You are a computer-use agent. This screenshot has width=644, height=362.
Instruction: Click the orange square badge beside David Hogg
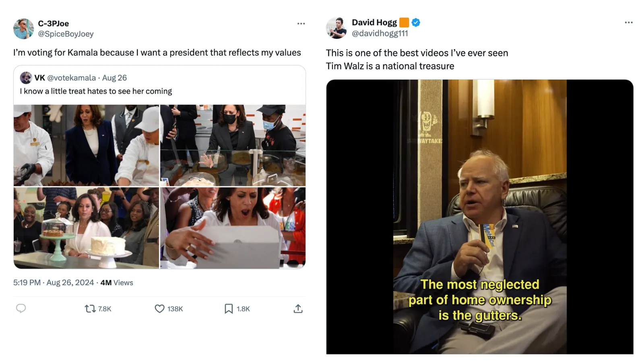pyautogui.click(x=404, y=23)
